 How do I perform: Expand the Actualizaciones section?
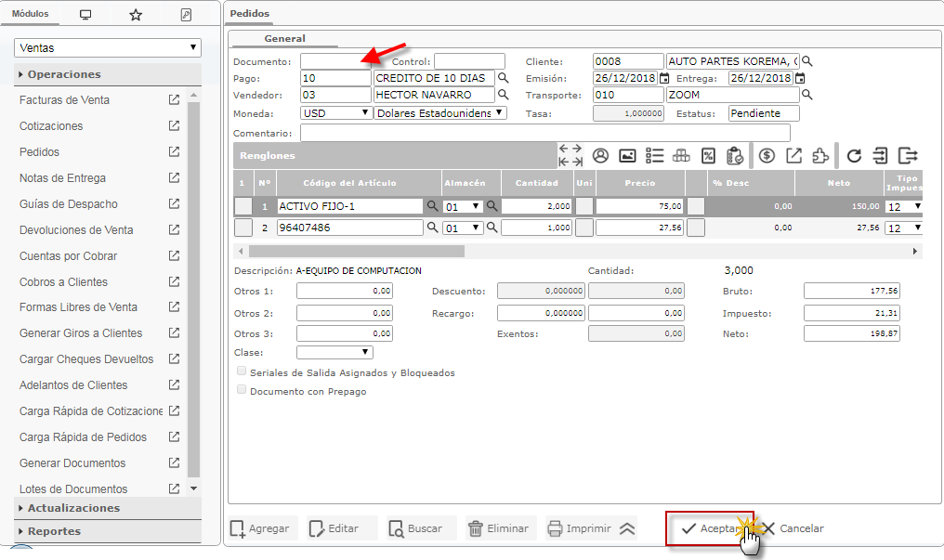pos(73,508)
